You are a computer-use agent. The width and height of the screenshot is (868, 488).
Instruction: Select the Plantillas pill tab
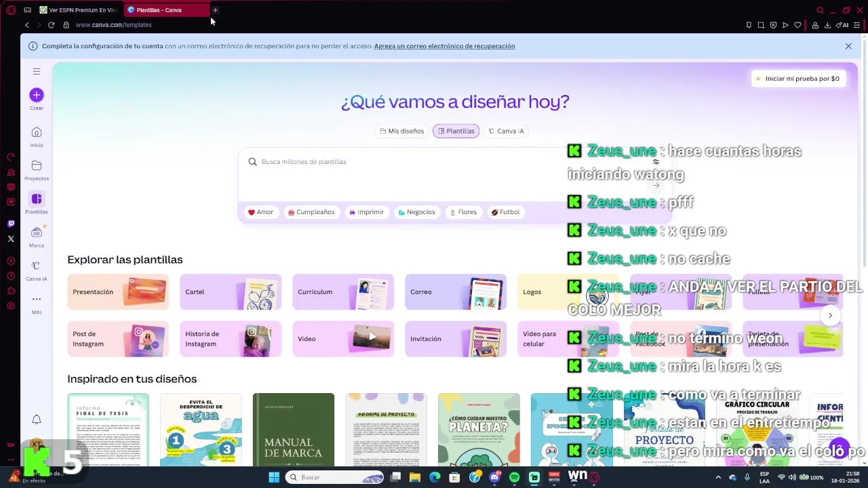point(456,131)
